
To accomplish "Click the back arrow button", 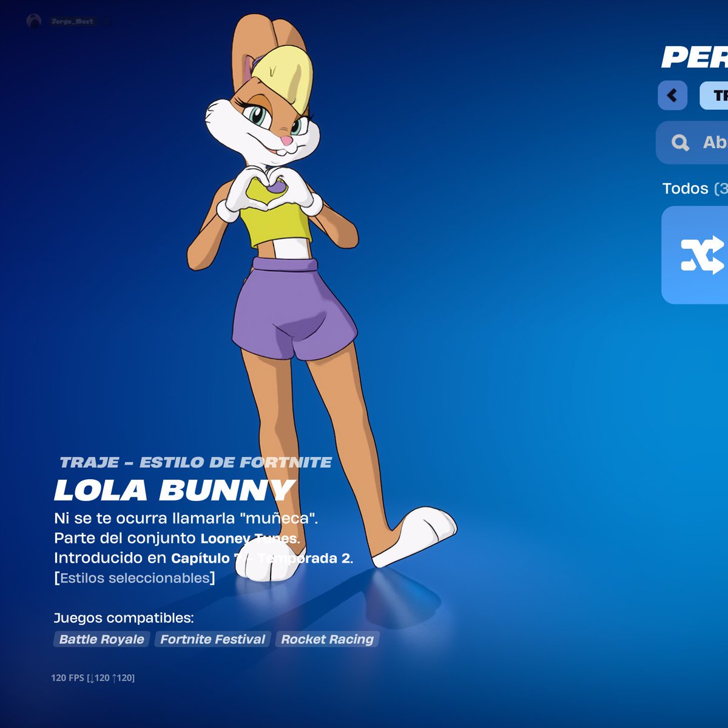I will click(672, 95).
